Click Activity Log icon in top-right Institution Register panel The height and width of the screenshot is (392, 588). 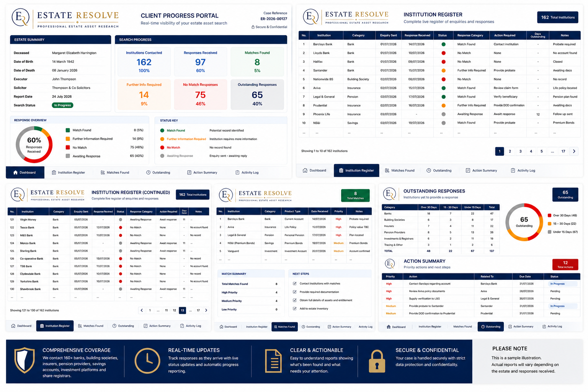(513, 170)
